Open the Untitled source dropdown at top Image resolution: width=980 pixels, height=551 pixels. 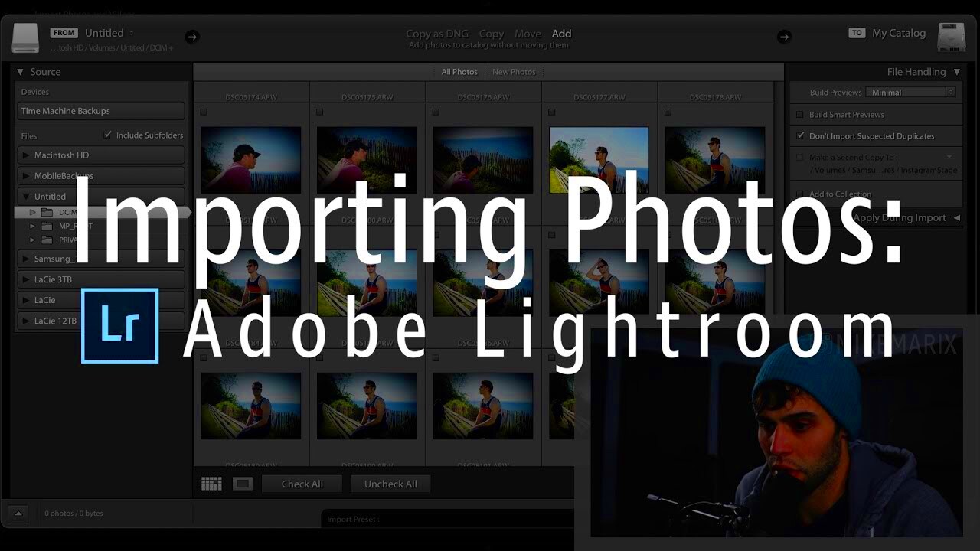point(109,33)
